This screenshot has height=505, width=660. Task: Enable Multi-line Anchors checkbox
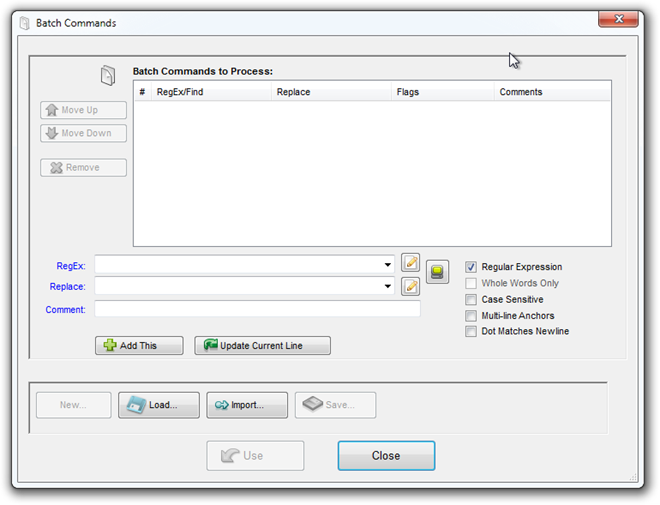pyautogui.click(x=471, y=316)
